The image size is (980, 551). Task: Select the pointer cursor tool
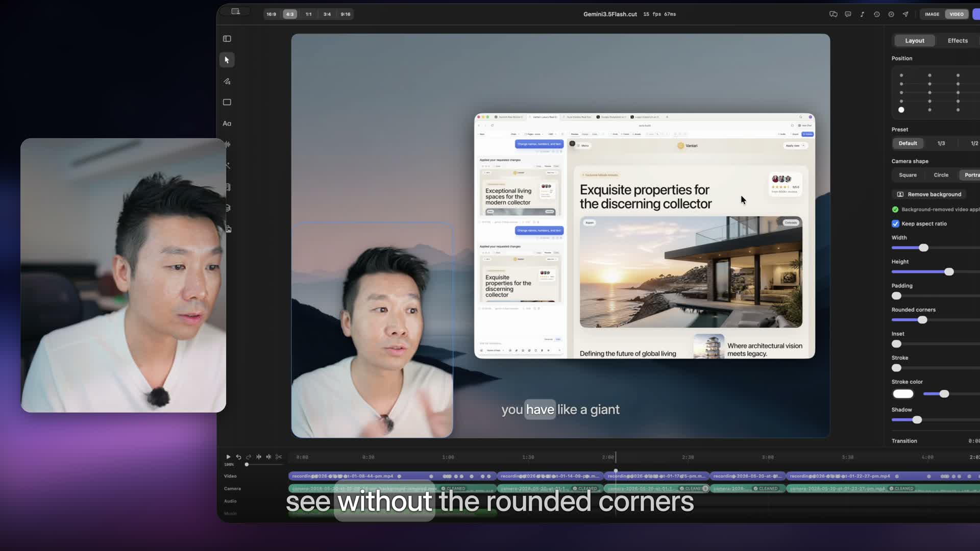click(227, 60)
